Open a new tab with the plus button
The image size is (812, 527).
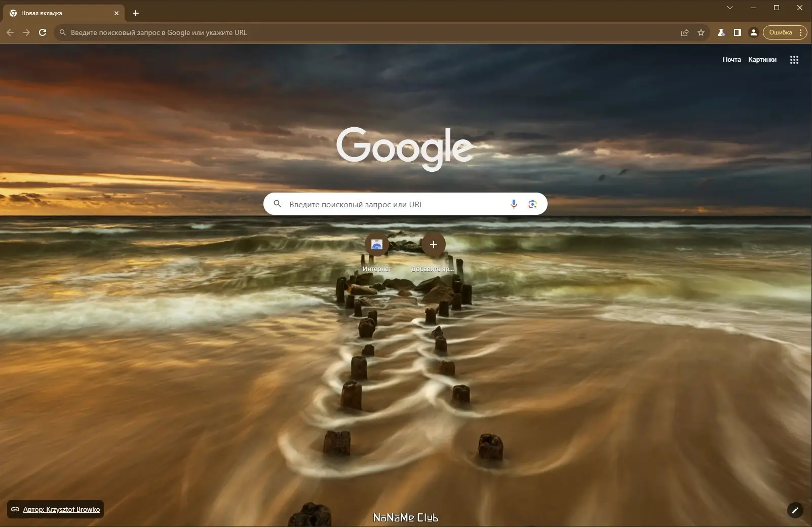pos(135,13)
